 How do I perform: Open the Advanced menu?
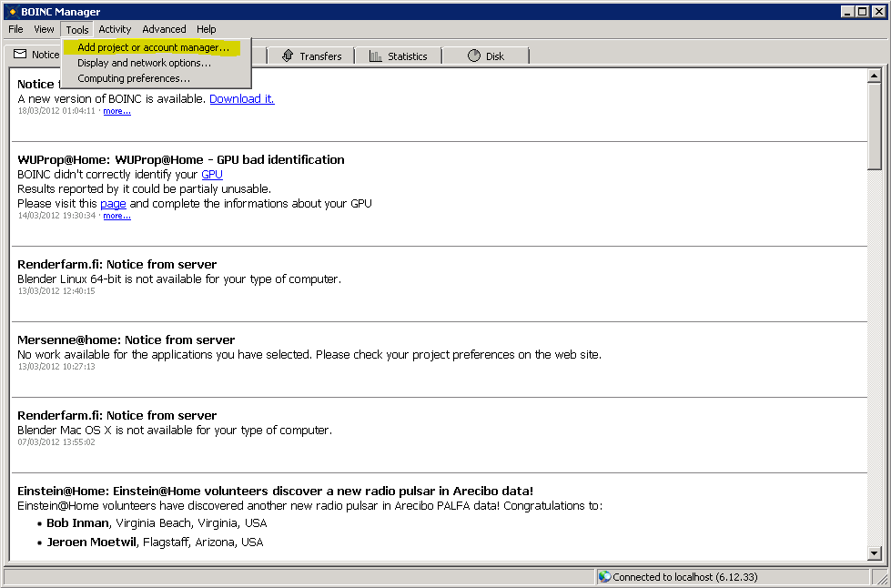pos(164,29)
